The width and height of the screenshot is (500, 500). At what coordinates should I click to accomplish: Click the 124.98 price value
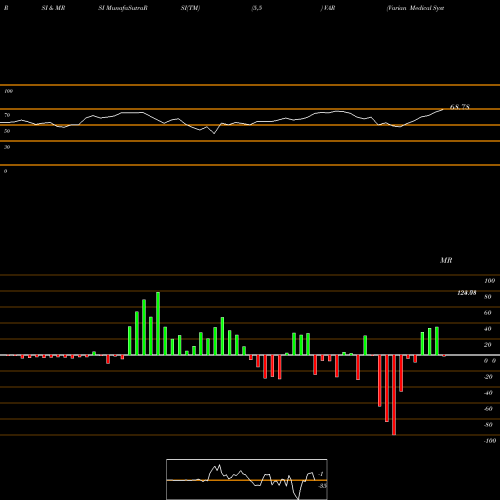point(467,293)
